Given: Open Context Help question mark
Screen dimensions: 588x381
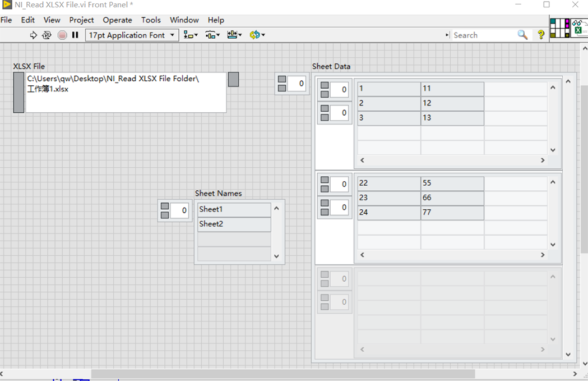Looking at the screenshot, I should click(x=541, y=35).
